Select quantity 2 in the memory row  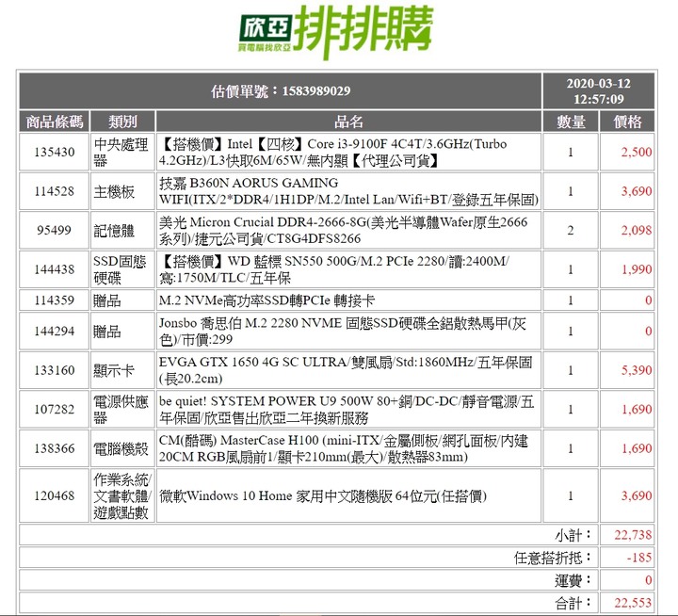coord(571,230)
